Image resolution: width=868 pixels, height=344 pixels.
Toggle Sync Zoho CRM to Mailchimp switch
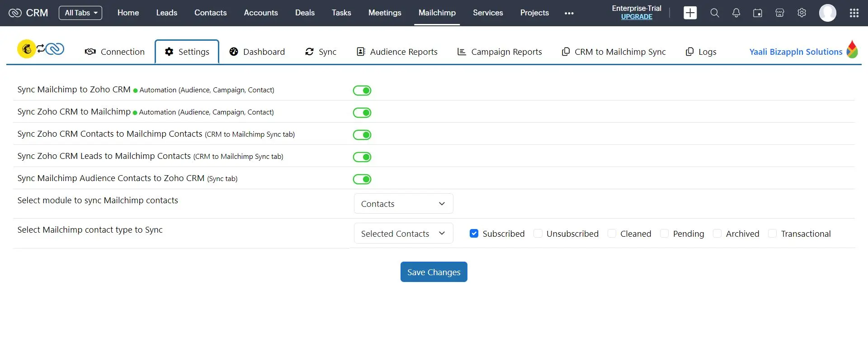[362, 113]
